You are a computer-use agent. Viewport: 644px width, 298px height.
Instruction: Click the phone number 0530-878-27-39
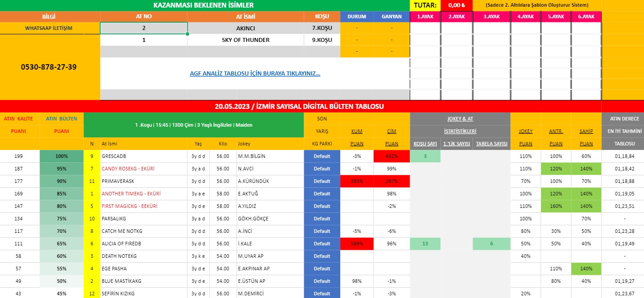[49, 67]
